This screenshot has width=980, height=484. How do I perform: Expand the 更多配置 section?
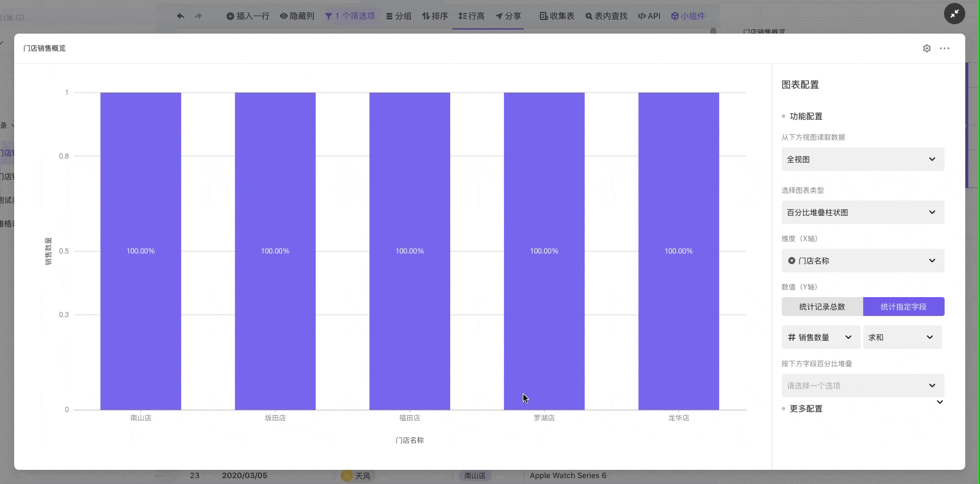(806, 409)
